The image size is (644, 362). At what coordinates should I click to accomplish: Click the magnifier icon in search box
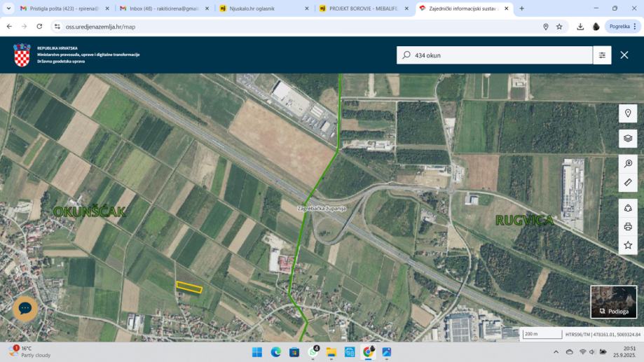pos(406,55)
